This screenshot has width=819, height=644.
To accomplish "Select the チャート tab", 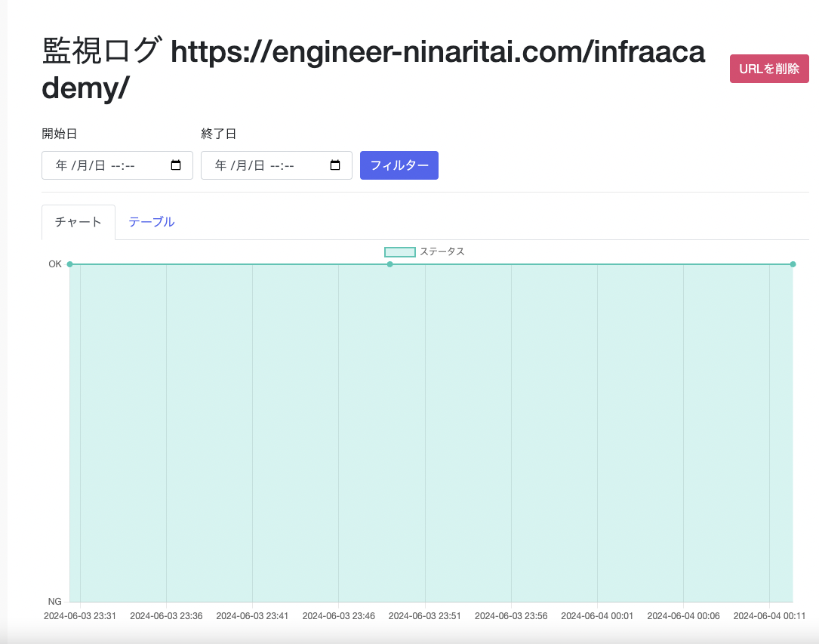I will click(78, 221).
